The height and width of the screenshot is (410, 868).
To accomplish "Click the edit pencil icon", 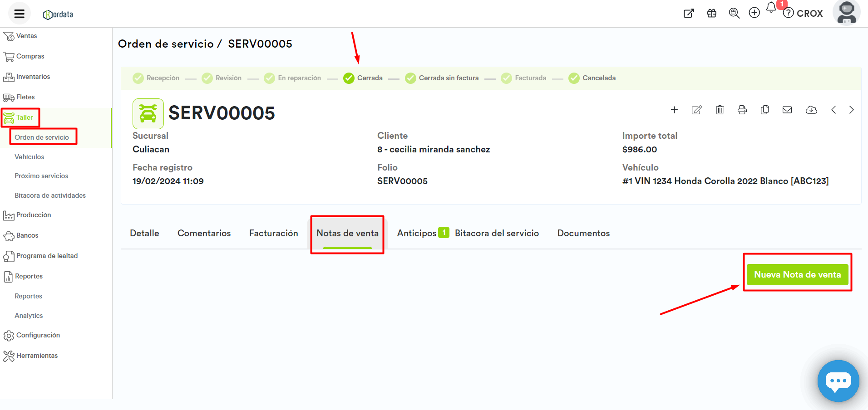I will click(696, 110).
